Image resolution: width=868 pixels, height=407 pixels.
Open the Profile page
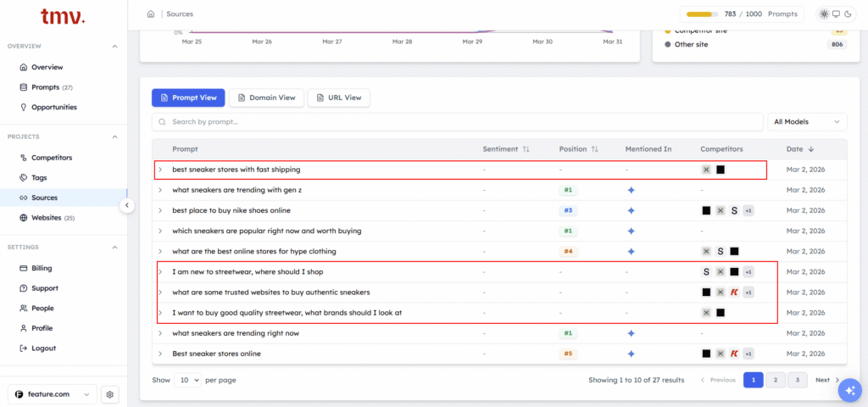[42, 328]
